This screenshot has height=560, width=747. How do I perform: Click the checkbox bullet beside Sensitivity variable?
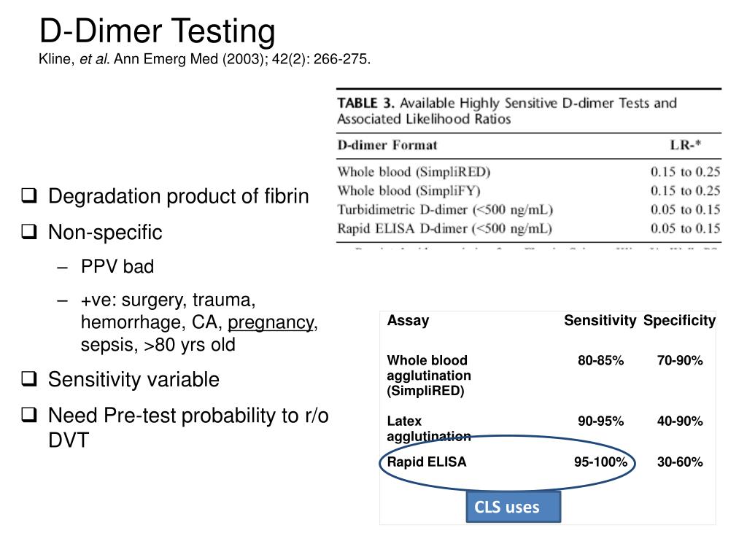(x=29, y=379)
